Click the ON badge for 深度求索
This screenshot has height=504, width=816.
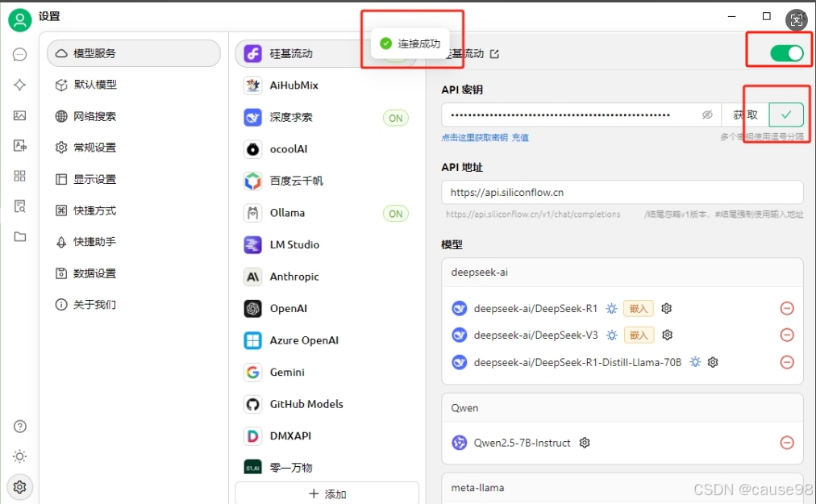point(396,119)
